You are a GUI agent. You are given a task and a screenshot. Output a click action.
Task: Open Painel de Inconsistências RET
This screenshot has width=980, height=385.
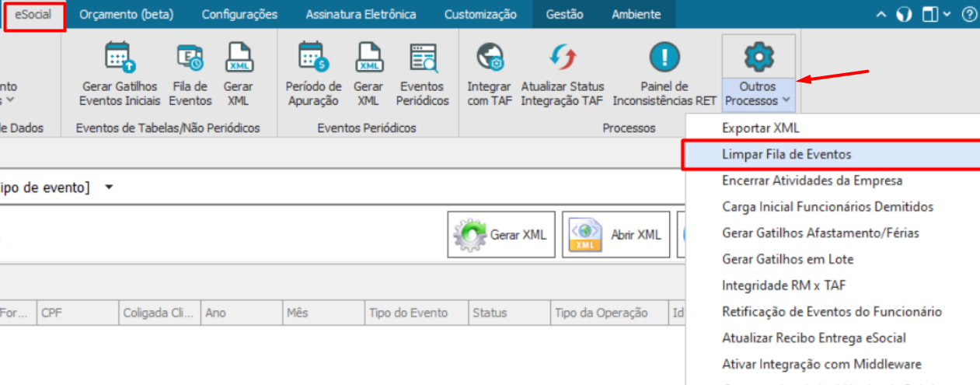click(664, 74)
